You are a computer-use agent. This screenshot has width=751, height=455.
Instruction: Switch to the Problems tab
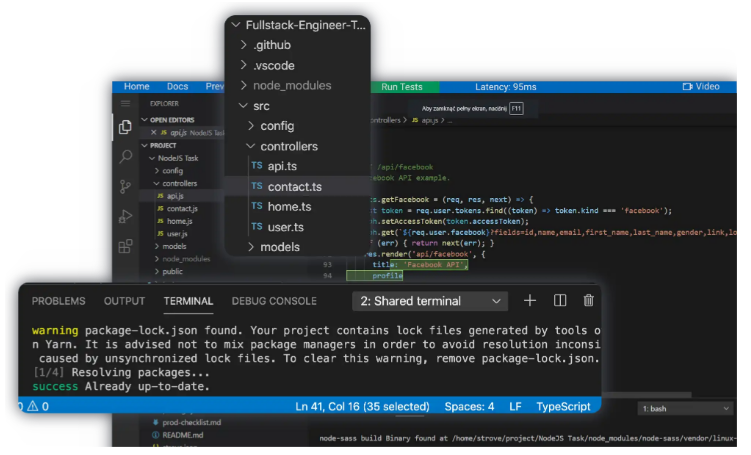pos(58,301)
